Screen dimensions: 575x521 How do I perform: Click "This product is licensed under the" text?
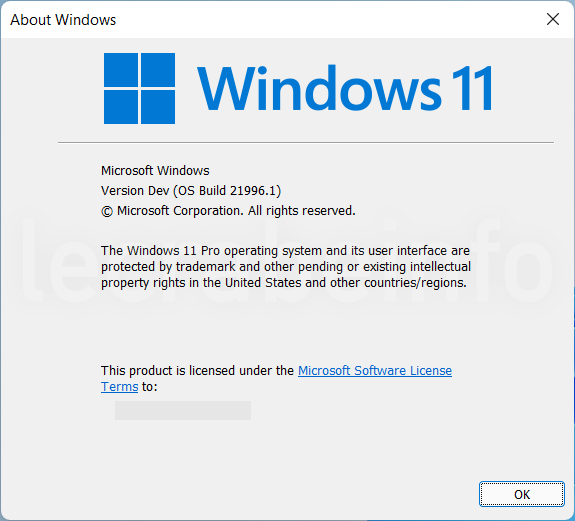coord(198,370)
